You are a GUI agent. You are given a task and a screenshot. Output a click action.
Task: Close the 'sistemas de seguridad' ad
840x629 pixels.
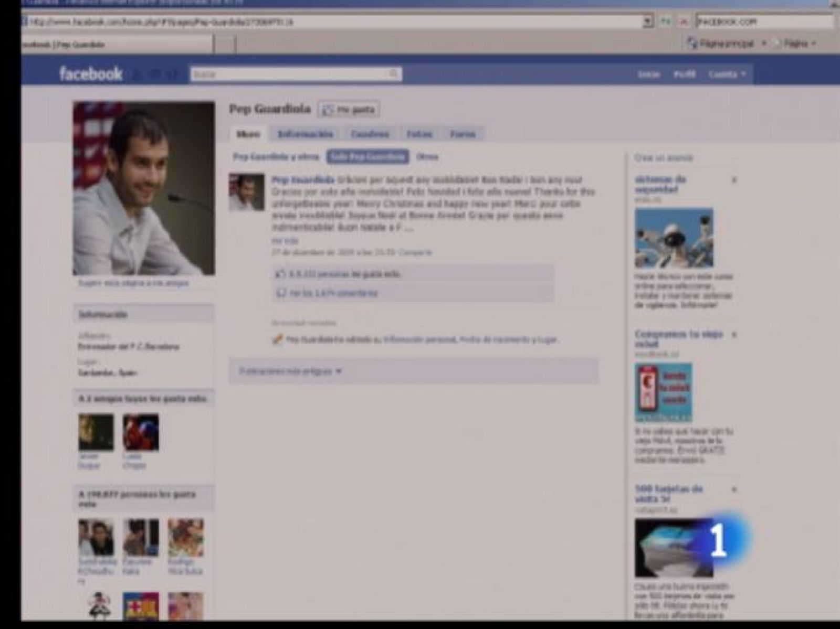click(734, 180)
